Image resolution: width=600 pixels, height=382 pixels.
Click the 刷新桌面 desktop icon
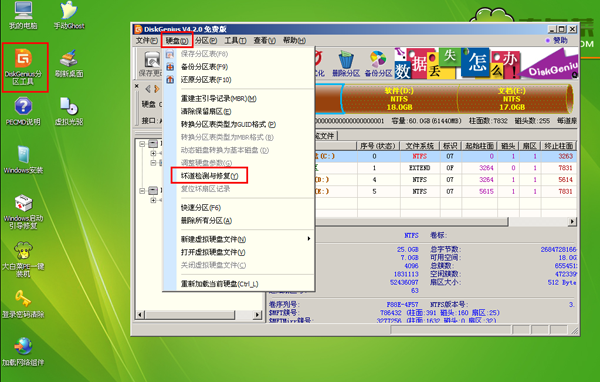point(69,63)
